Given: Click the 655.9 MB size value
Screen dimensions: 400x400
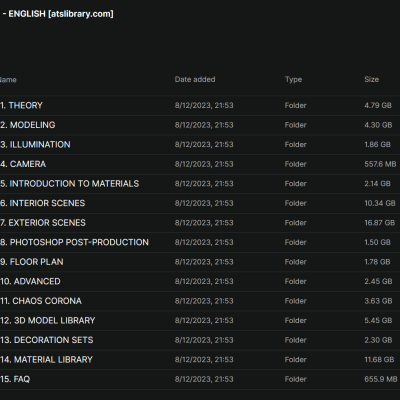Looking at the screenshot, I should [381, 379].
